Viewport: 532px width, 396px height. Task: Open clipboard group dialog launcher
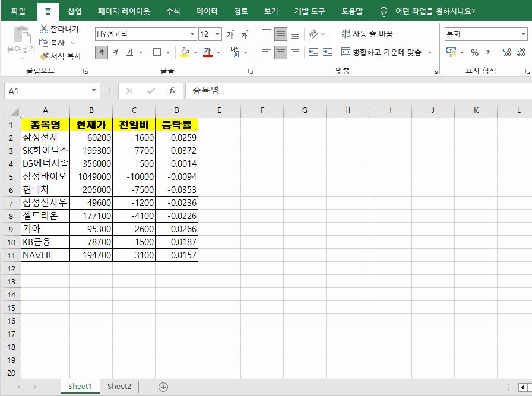85,71
